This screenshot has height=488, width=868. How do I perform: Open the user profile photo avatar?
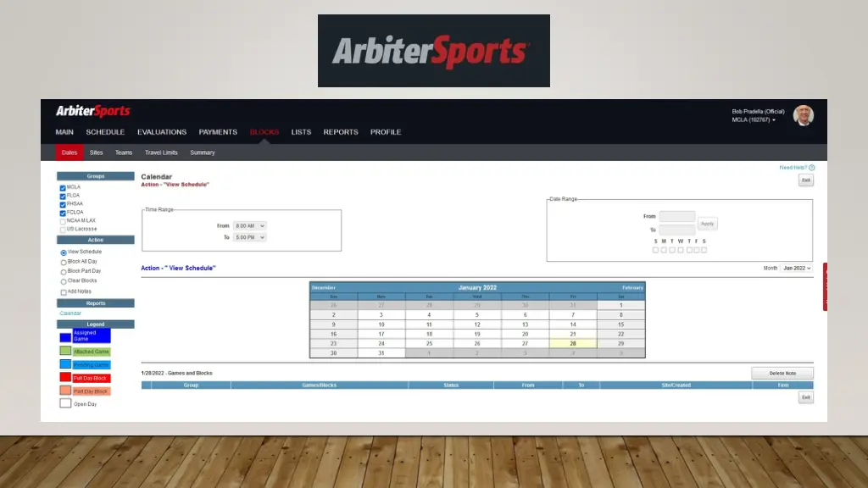pos(803,115)
